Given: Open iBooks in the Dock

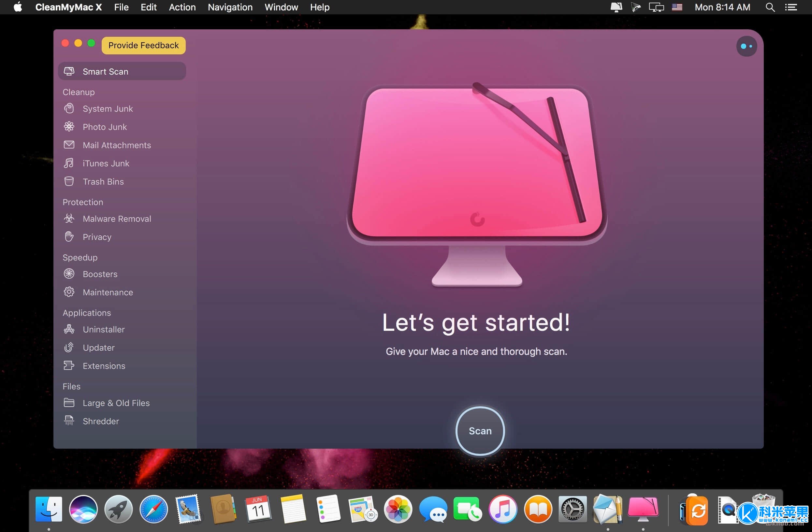Looking at the screenshot, I should (538, 509).
